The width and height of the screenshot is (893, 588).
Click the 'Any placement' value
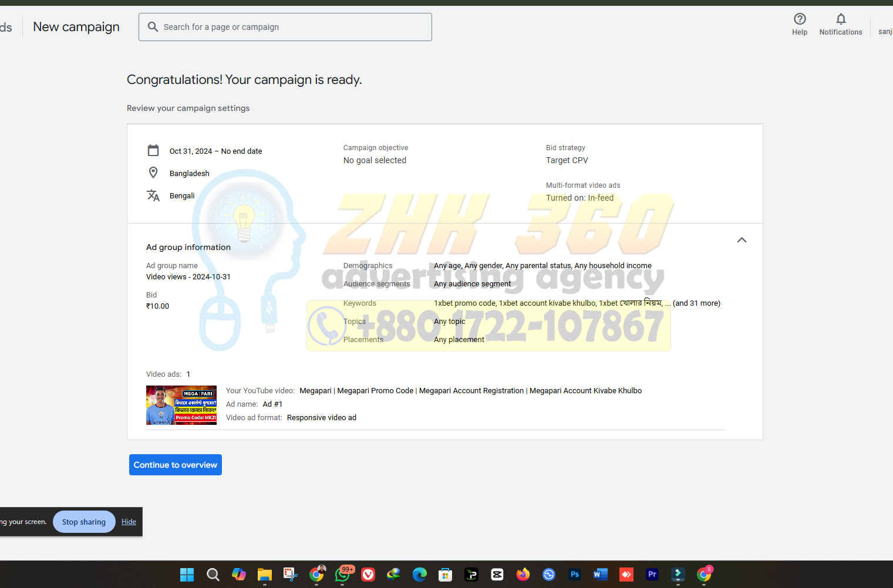click(459, 340)
